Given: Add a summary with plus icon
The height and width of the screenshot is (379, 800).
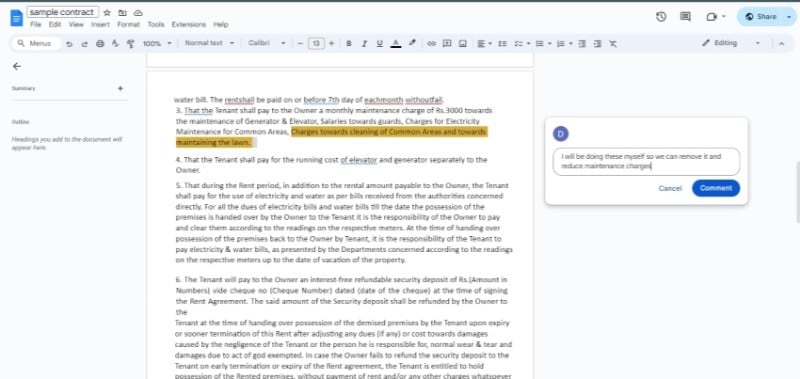Looking at the screenshot, I should click(120, 88).
